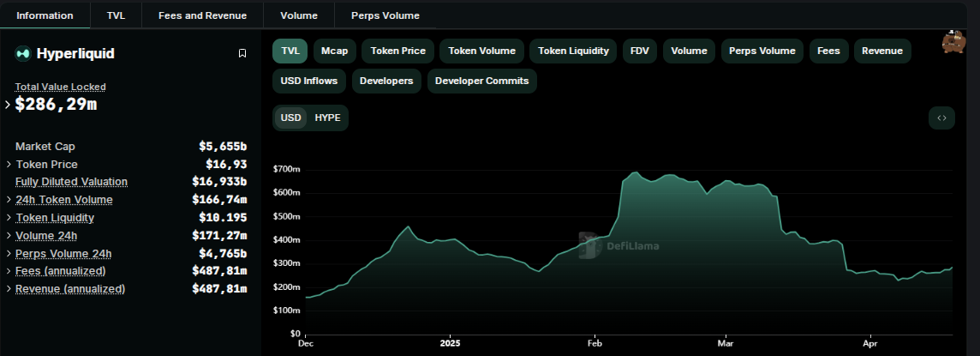
Task: Click the $16,933b FDV value
Action: pos(219,182)
